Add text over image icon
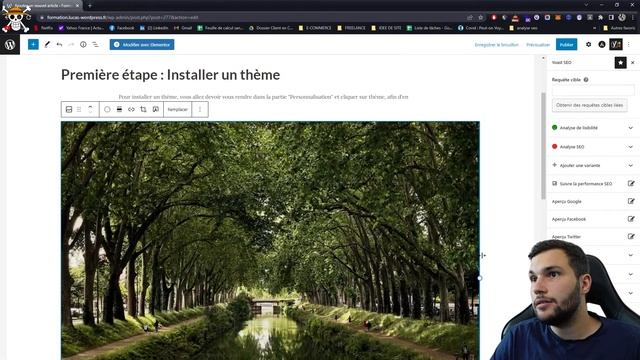The width and height of the screenshot is (640, 360). (x=156, y=109)
